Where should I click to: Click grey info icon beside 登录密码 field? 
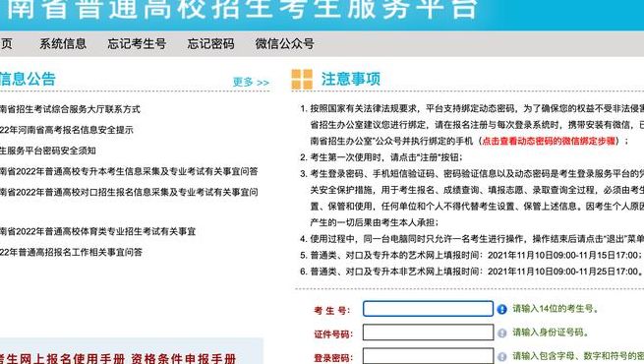coord(501,357)
